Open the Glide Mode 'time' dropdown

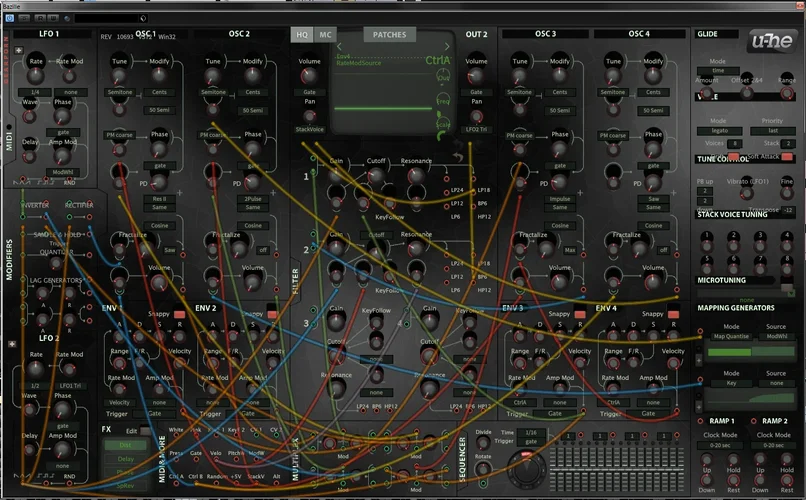(x=718, y=71)
